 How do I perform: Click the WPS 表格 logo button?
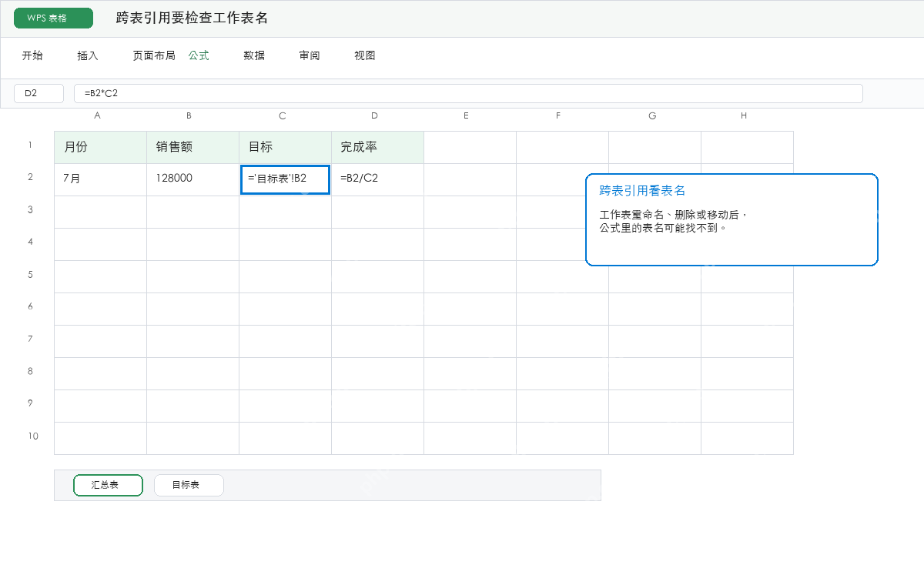pyautogui.click(x=53, y=18)
